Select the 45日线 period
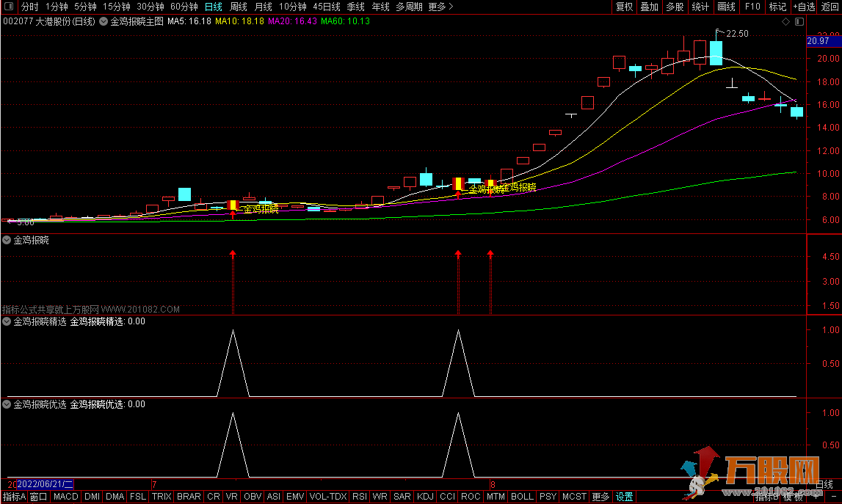 (327, 7)
